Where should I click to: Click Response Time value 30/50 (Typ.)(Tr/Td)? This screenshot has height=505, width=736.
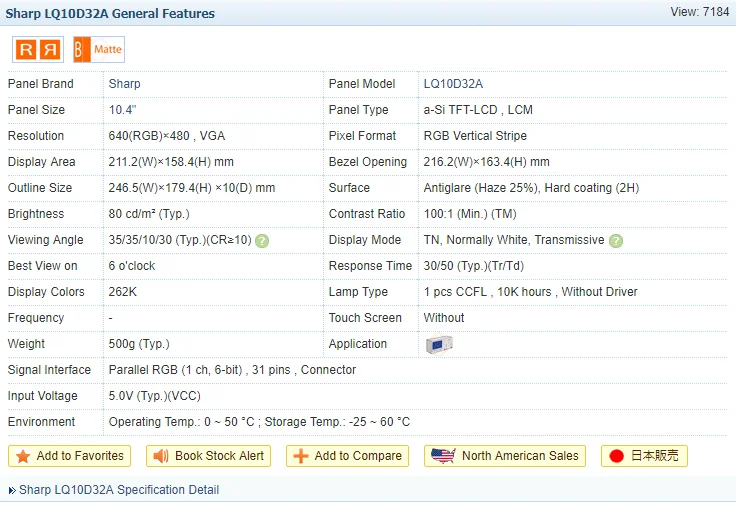[x=474, y=266]
